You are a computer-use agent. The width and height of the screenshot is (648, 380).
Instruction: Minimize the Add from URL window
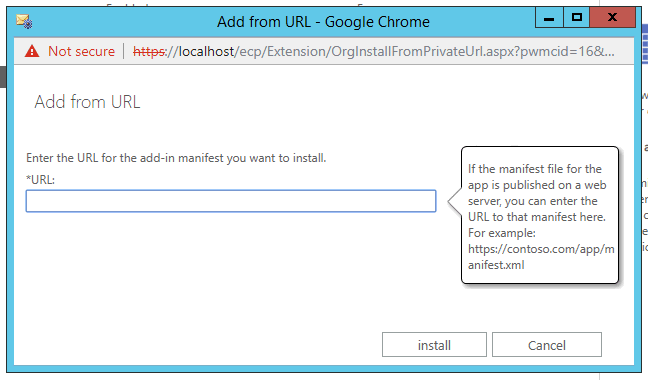549,18
